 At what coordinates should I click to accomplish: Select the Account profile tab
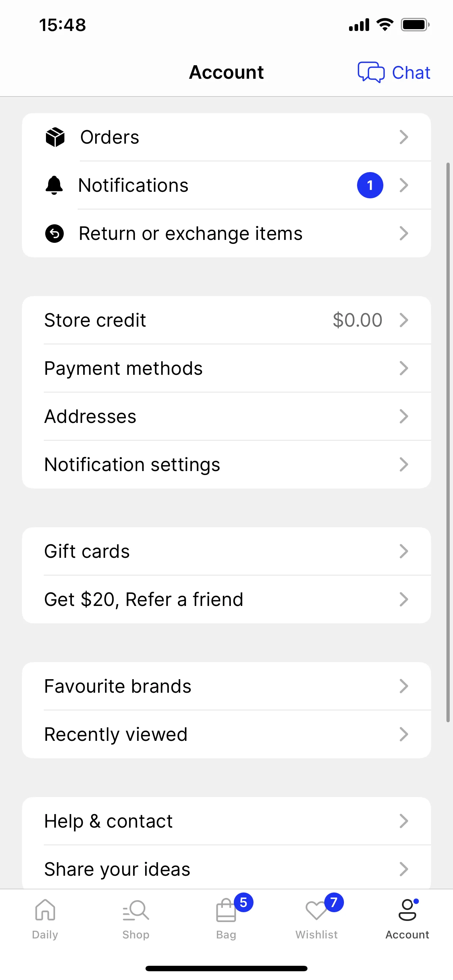(407, 918)
